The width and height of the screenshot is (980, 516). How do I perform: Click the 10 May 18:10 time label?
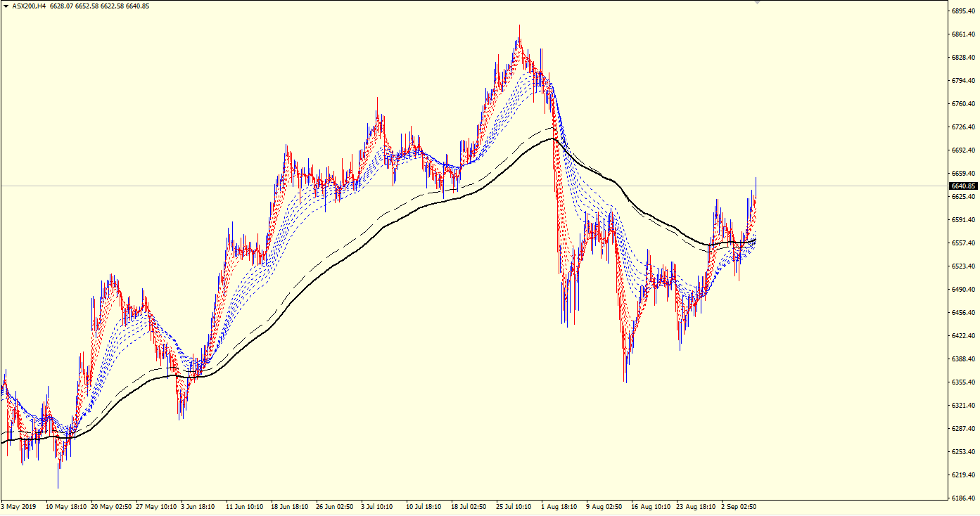[66, 506]
